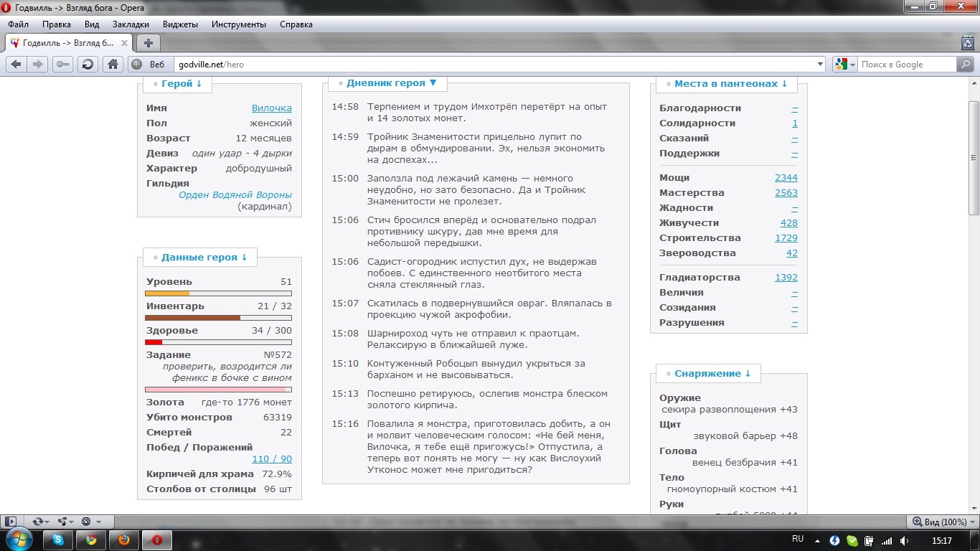980x551 pixels.
Task: Open the Инструменты menu
Action: [239, 24]
